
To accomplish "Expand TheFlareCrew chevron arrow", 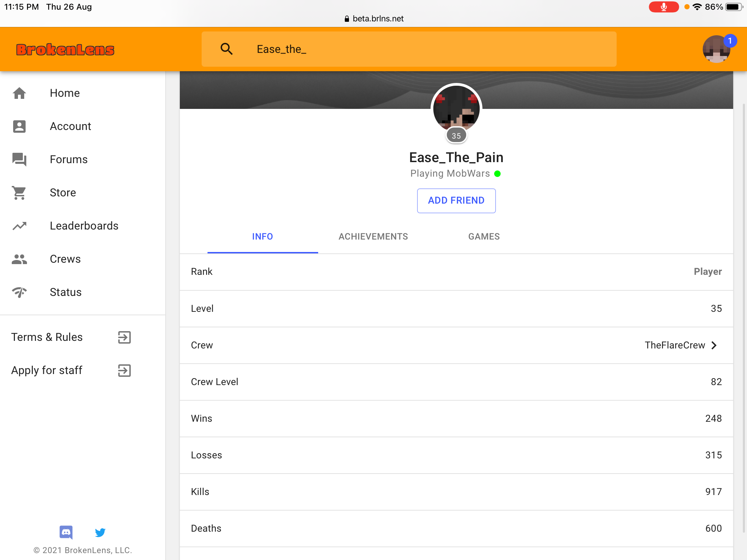I will click(x=714, y=345).
